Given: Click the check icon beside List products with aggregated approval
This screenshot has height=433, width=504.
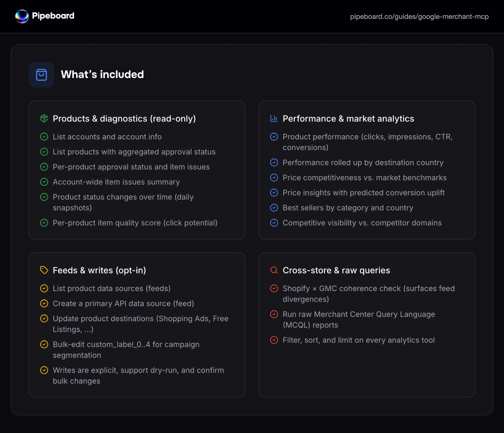Looking at the screenshot, I should click(x=44, y=152).
